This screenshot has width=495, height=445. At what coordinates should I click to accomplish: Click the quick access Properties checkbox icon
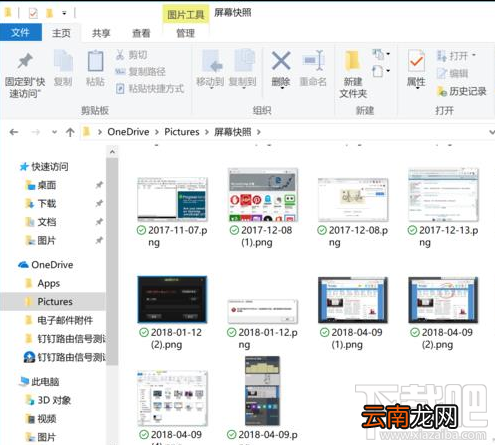[33, 13]
